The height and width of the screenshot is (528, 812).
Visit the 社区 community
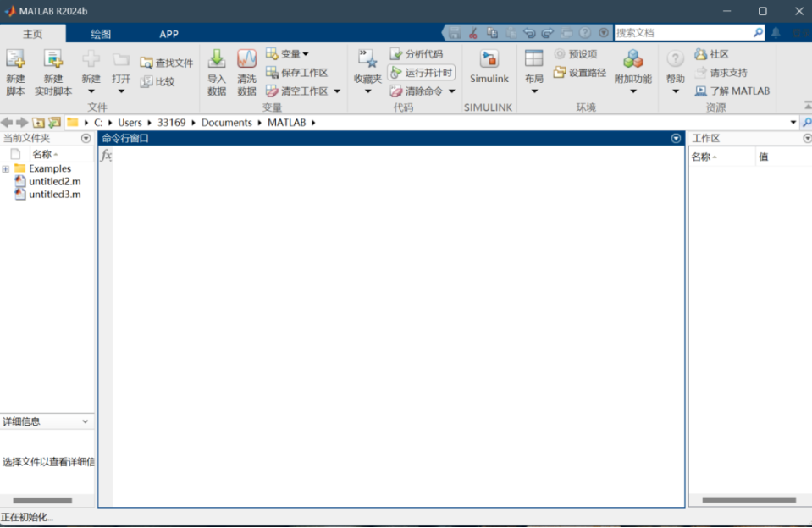coord(711,54)
